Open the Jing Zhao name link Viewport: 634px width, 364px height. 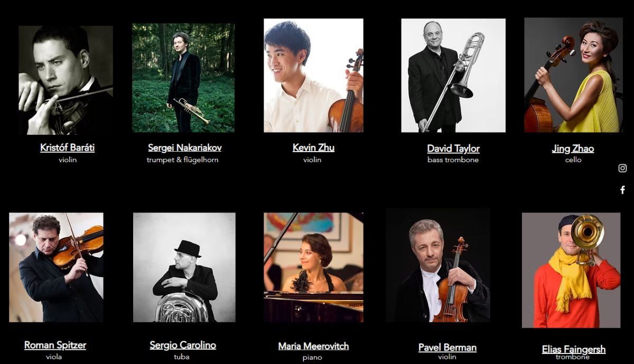click(573, 148)
